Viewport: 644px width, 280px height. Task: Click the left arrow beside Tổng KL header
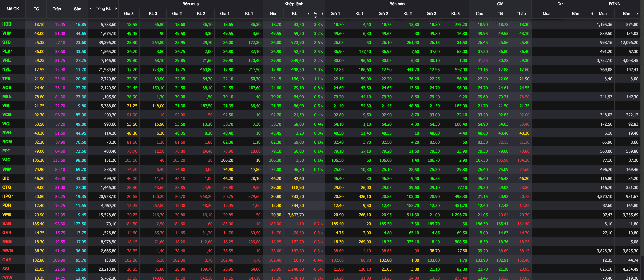coord(91,9)
